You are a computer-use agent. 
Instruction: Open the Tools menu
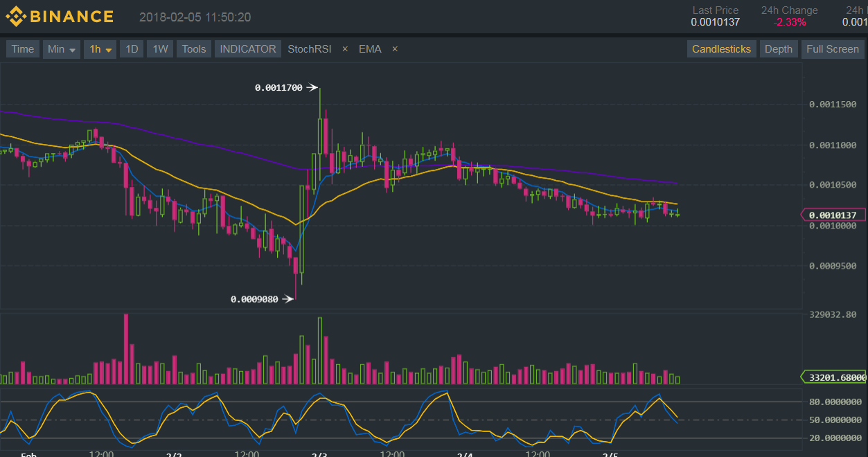coord(194,49)
